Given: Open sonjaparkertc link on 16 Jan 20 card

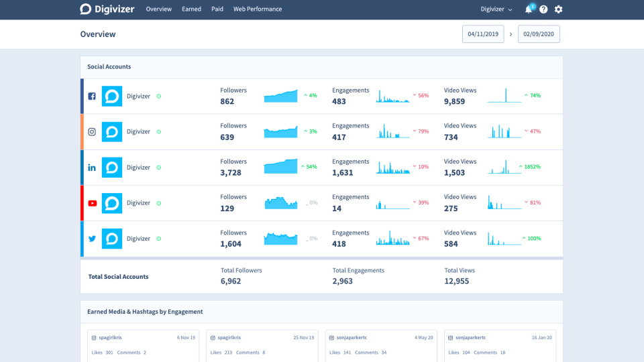Looking at the screenshot, I should pos(471,338).
